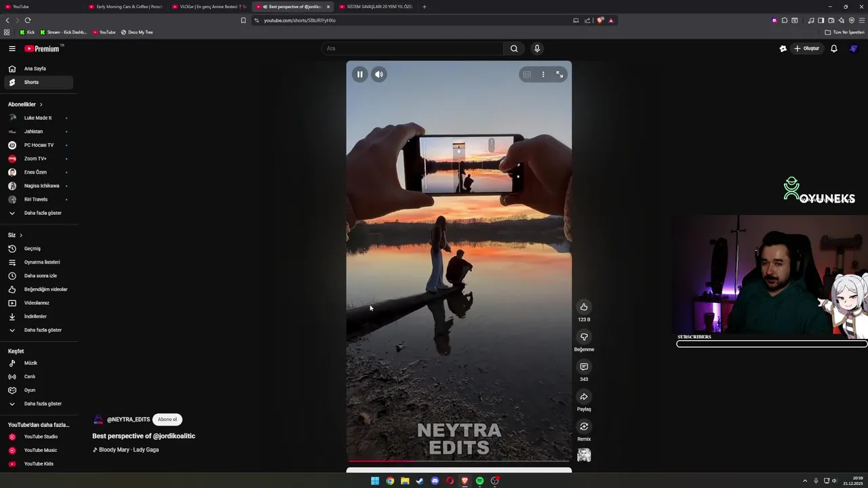Image resolution: width=868 pixels, height=488 pixels.
Task: Go to Ana Sayfa
Action: [39, 68]
